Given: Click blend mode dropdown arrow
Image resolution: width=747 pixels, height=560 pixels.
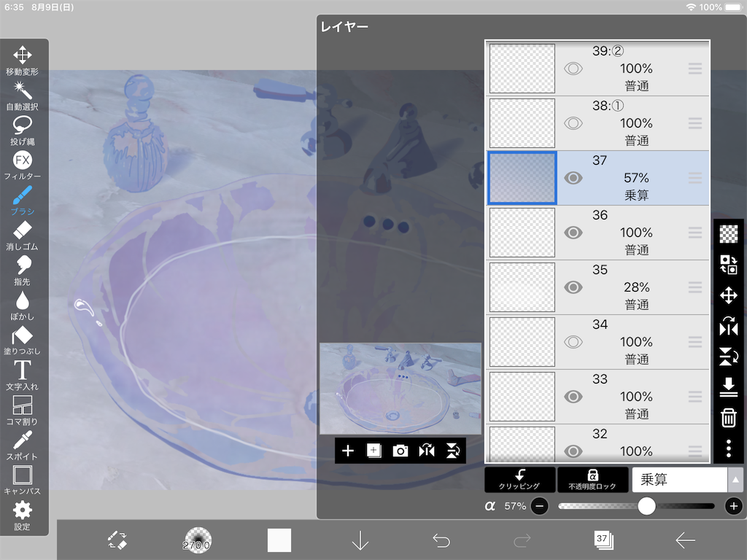Looking at the screenshot, I should click(735, 480).
